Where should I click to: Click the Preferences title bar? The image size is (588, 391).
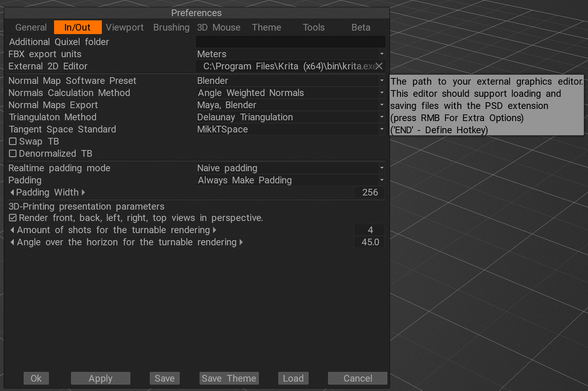point(197,13)
